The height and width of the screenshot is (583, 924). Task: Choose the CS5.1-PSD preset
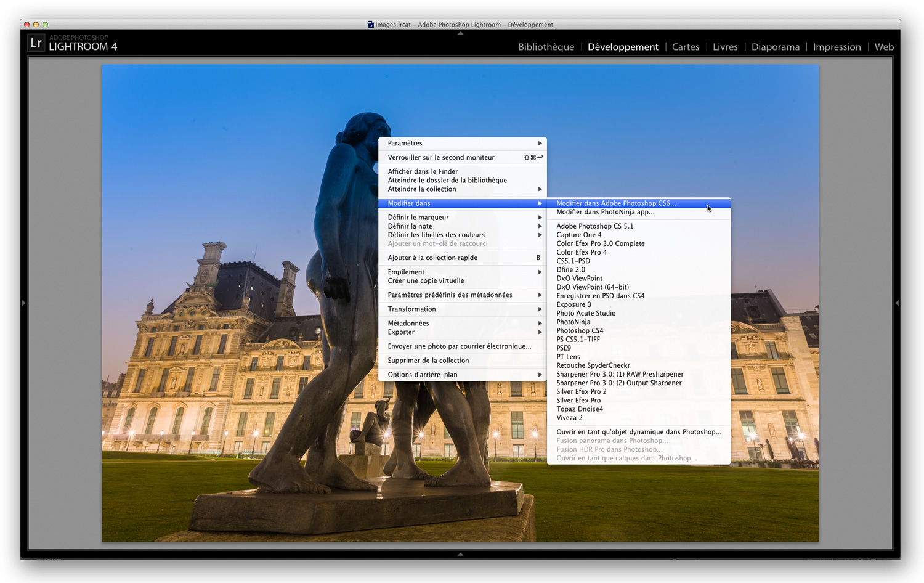click(x=639, y=261)
